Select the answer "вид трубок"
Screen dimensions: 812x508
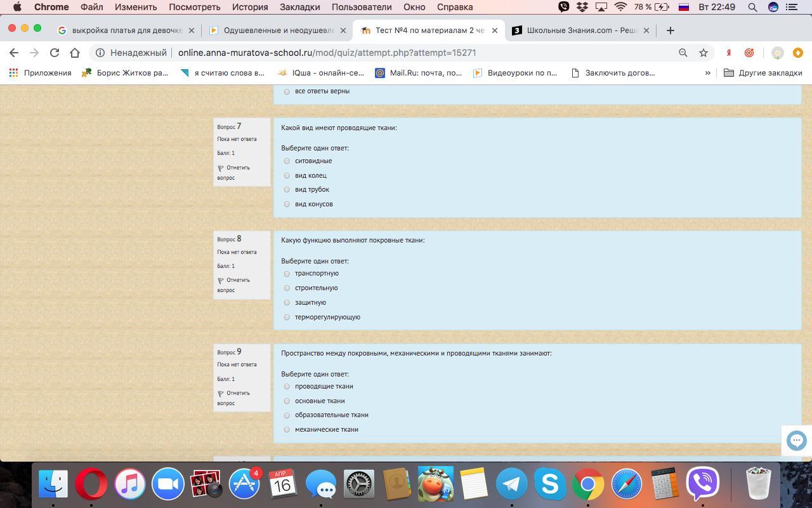(x=287, y=190)
